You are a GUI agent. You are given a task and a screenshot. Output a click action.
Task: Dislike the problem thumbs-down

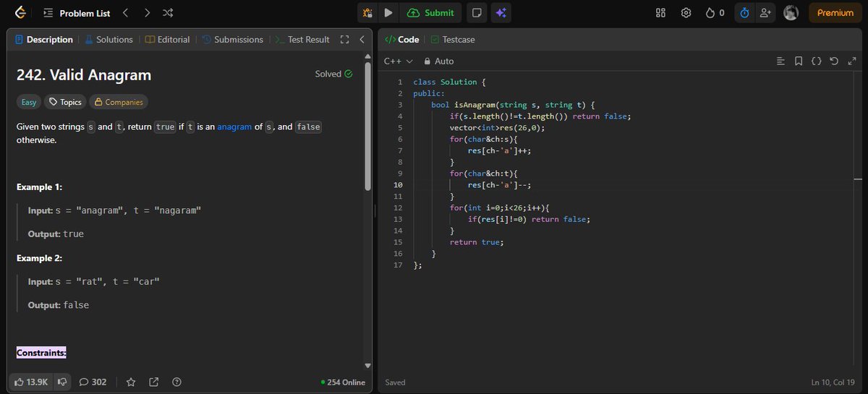coord(62,382)
